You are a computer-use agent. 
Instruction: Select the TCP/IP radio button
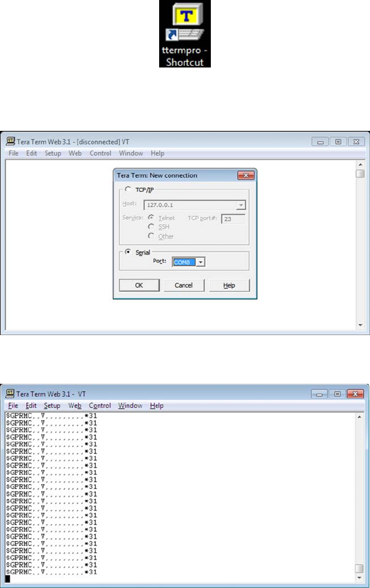(x=128, y=189)
